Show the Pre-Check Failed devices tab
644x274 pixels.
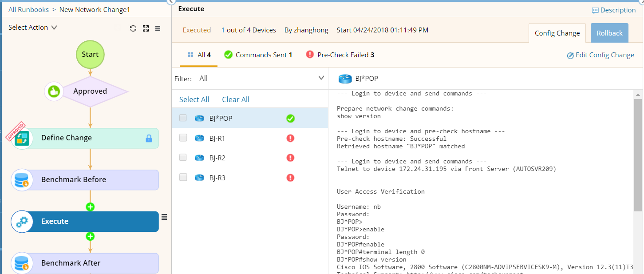point(340,55)
